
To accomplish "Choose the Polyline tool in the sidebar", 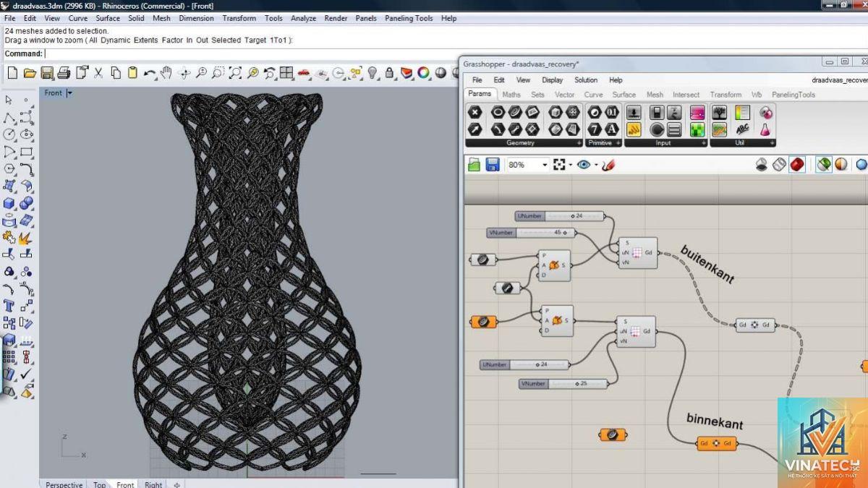I will [x=9, y=117].
